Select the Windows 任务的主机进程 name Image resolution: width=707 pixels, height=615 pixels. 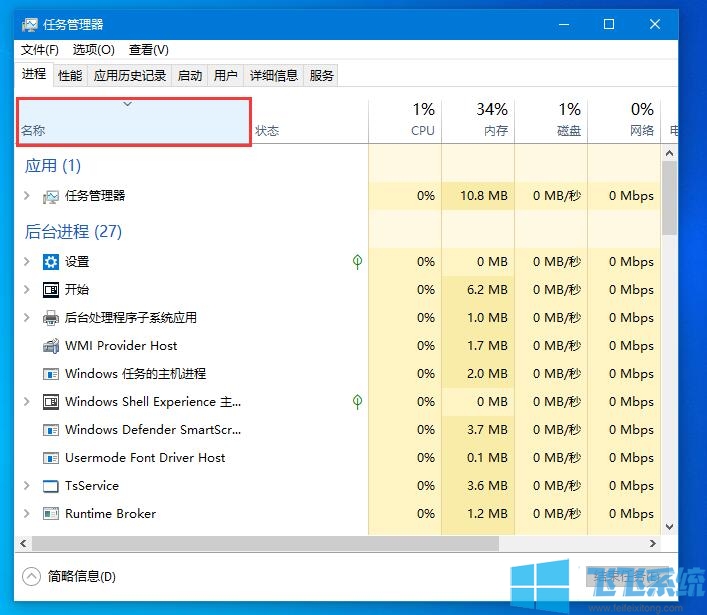tap(135, 374)
